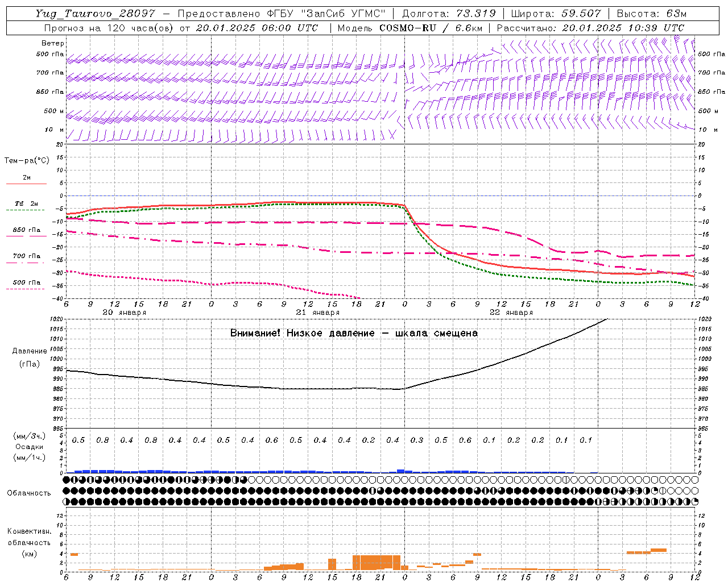Click the "Тем-ра(°C)" temperature axis title
Screen dimensions: 728x582
[x=27, y=161]
